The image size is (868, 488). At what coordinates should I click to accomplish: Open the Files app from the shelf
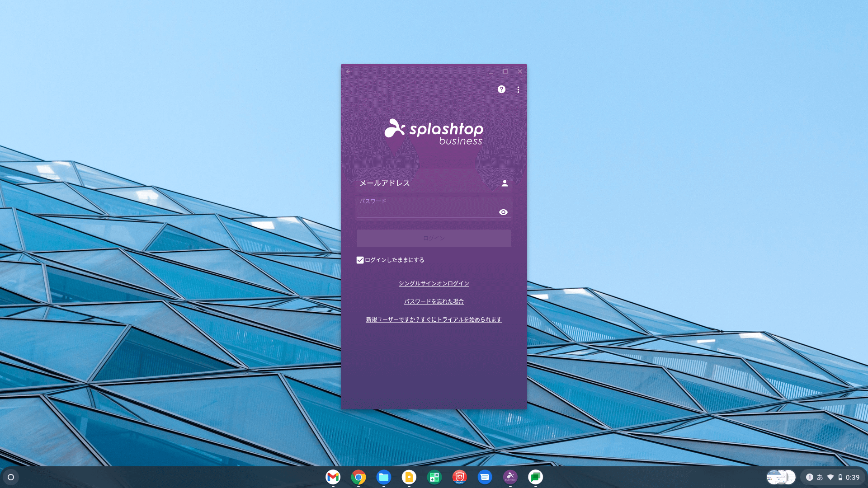(x=384, y=477)
